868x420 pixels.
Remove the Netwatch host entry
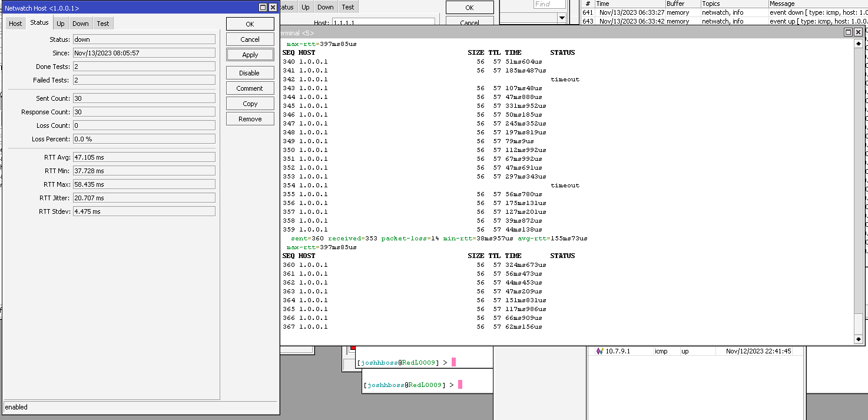coord(250,118)
